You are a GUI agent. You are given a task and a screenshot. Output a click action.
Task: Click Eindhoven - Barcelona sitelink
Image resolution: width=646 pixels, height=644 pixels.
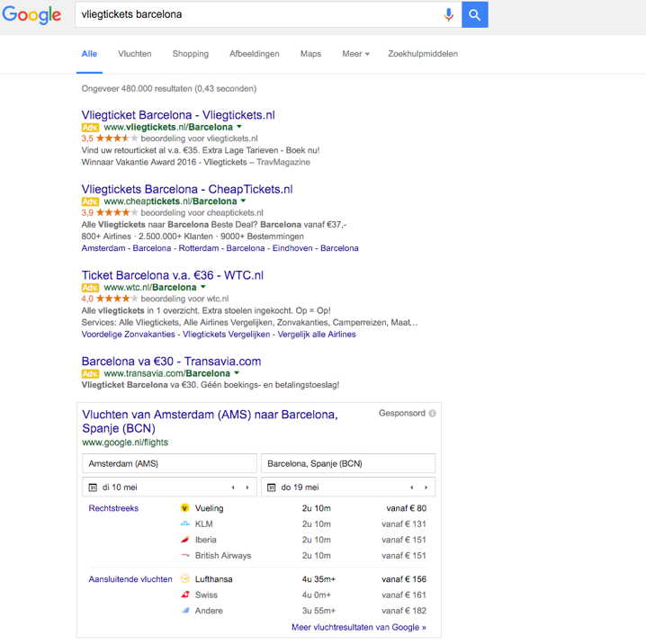[x=316, y=248]
